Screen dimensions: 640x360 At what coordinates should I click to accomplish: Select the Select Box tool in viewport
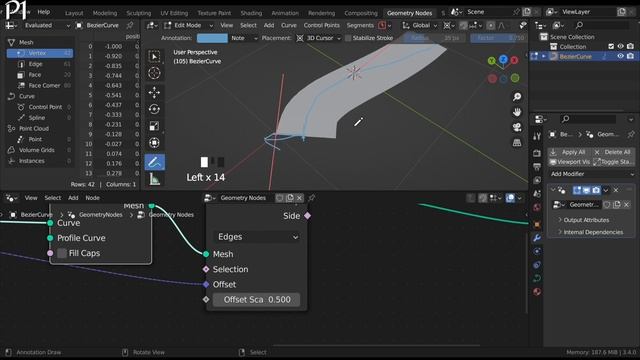tap(154, 56)
